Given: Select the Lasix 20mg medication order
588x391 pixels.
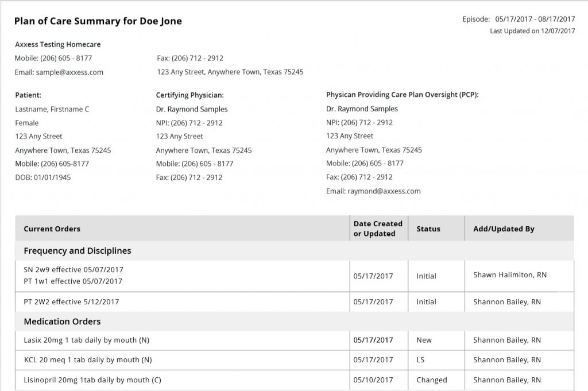Looking at the screenshot, I should click(x=86, y=340).
